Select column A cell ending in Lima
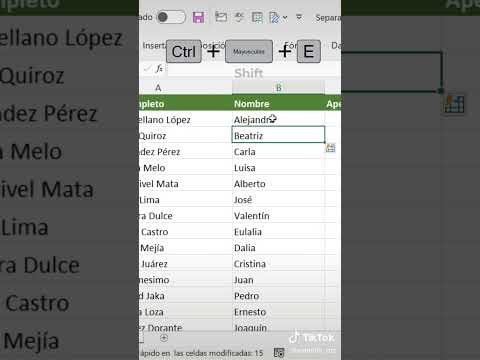This screenshot has height=360, width=480. 185,199
